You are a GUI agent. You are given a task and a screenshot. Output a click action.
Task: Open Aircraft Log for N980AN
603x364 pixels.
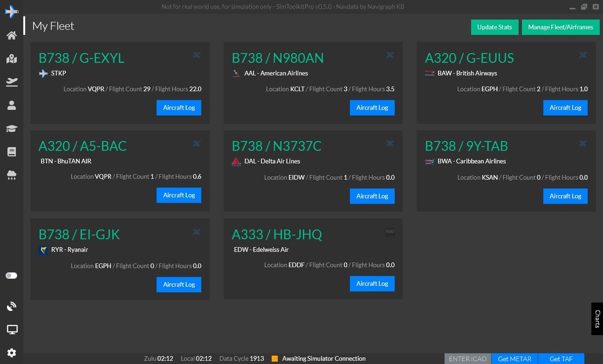tap(372, 108)
